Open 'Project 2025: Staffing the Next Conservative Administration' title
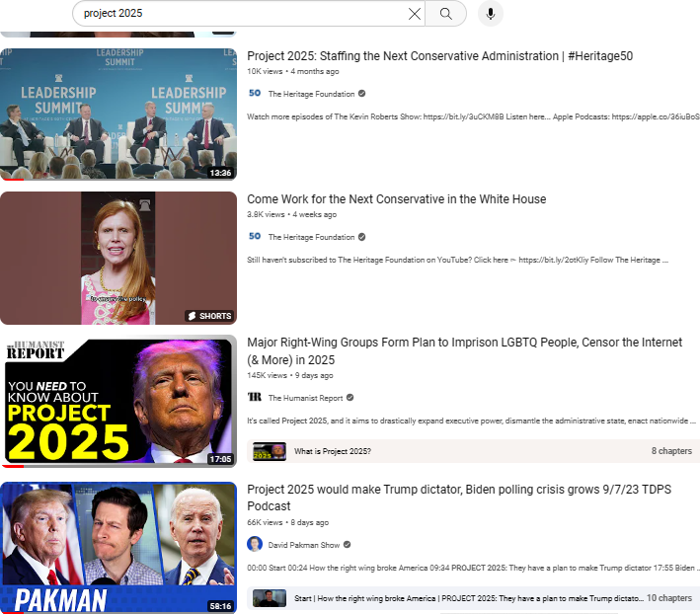 click(x=439, y=56)
